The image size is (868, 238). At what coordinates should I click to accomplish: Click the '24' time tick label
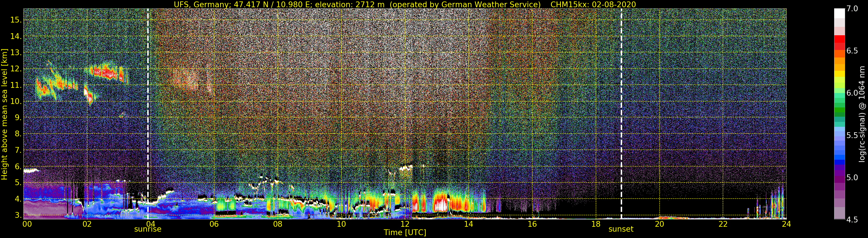[x=786, y=224]
